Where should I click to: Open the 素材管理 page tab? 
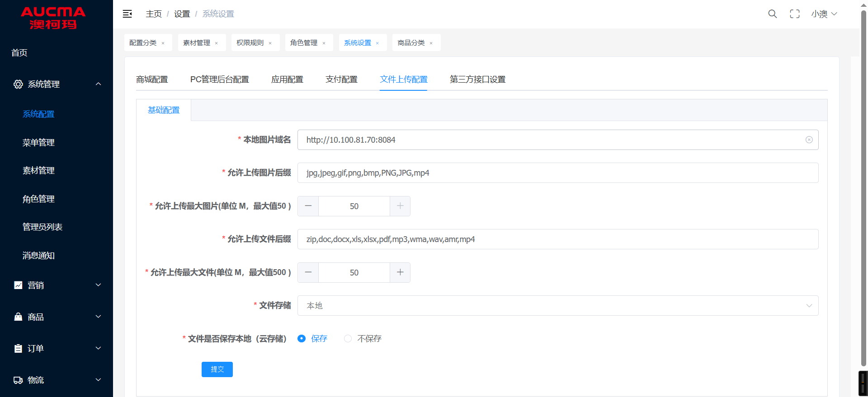coord(197,43)
